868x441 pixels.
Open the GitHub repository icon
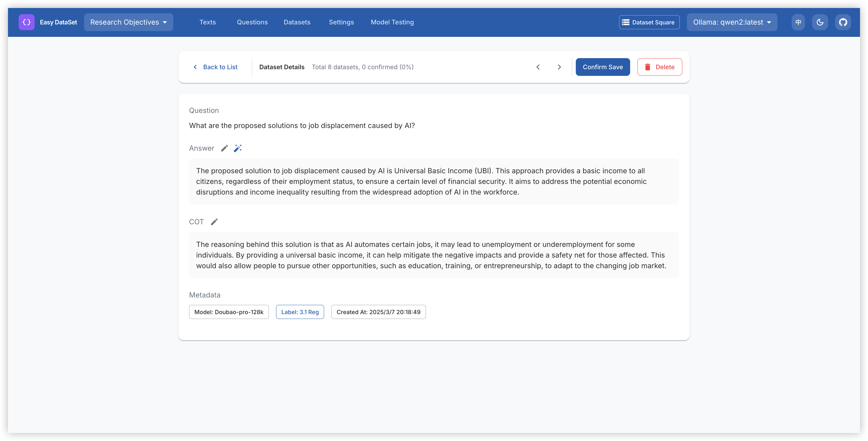click(x=843, y=22)
